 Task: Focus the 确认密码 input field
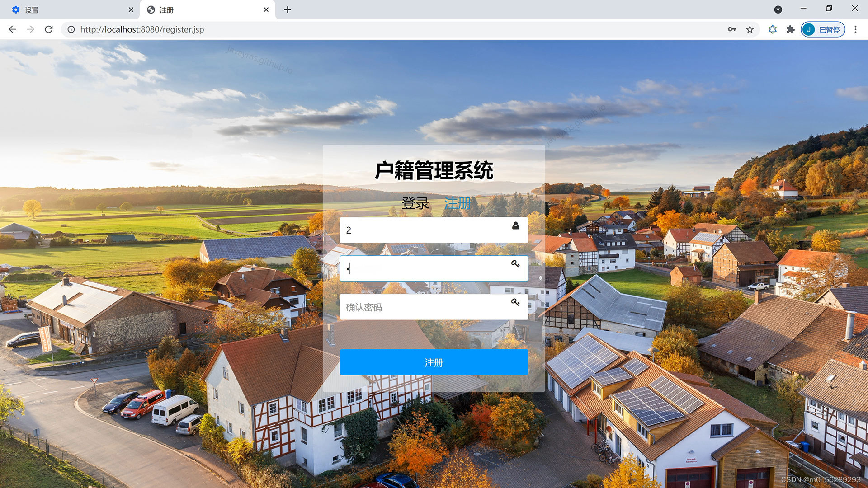point(425,307)
